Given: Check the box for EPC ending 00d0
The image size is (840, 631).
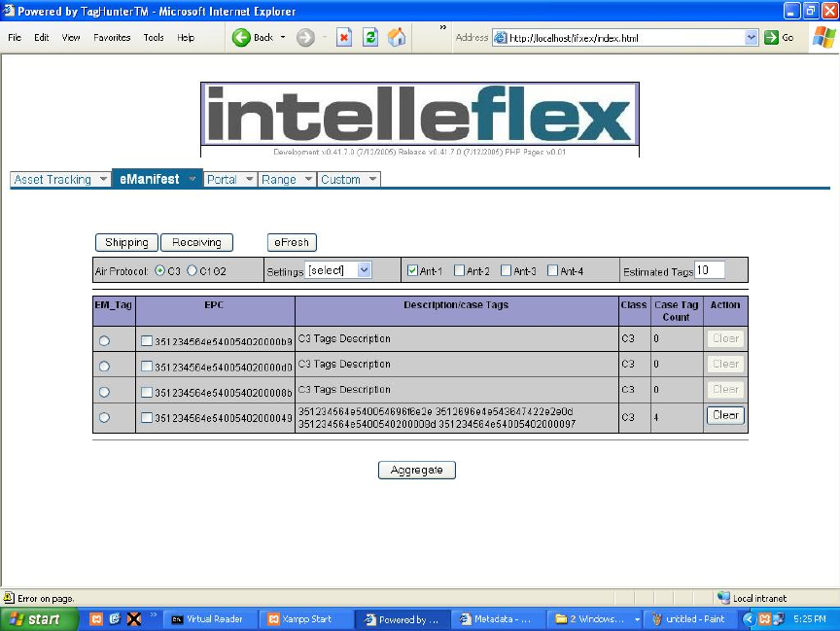Looking at the screenshot, I should coord(146,367).
